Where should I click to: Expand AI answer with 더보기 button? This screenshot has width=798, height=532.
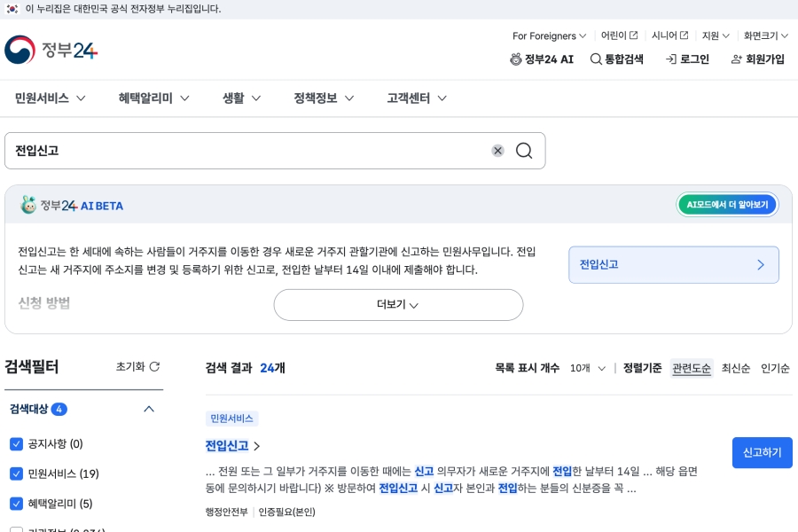(x=398, y=305)
